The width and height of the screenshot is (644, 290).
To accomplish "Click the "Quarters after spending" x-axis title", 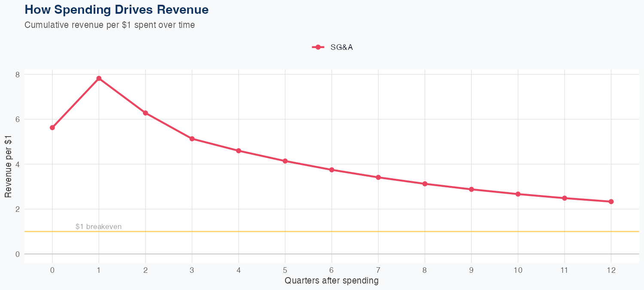I will (331, 281).
